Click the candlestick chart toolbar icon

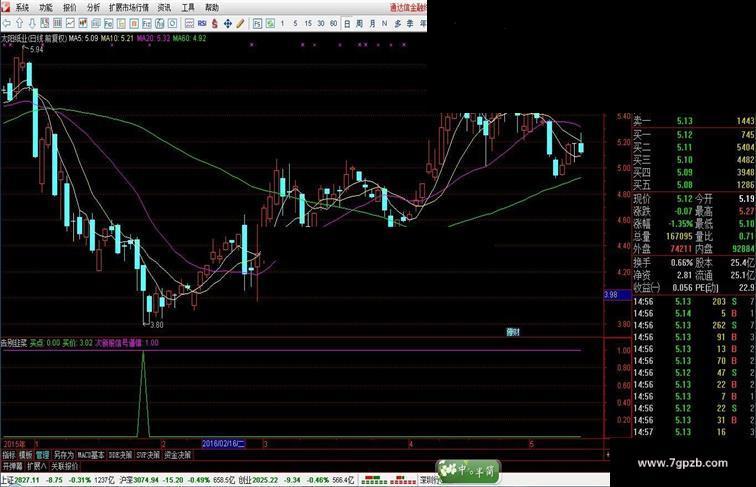(x=83, y=23)
